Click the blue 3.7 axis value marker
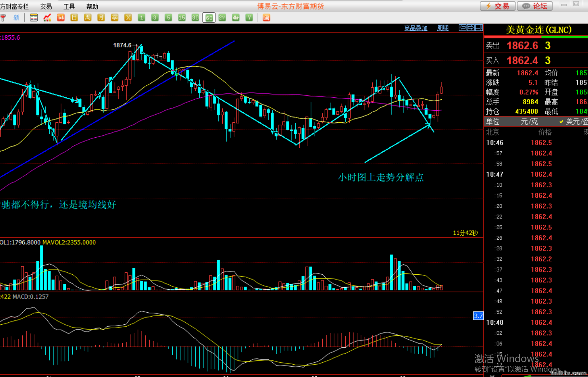This screenshot has height=377, width=588. [x=478, y=316]
